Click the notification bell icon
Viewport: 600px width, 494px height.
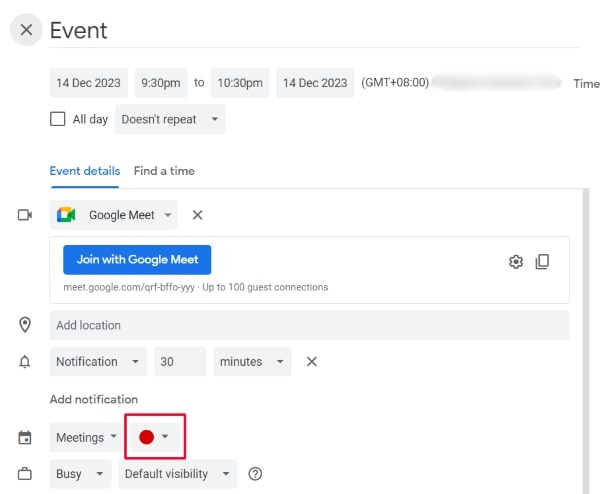(x=25, y=362)
